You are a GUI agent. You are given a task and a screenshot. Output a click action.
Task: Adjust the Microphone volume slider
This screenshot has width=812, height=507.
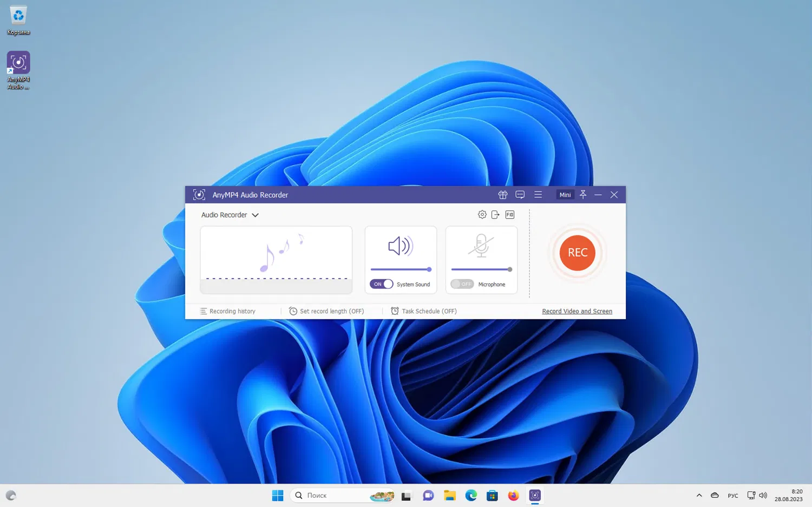click(x=482, y=269)
